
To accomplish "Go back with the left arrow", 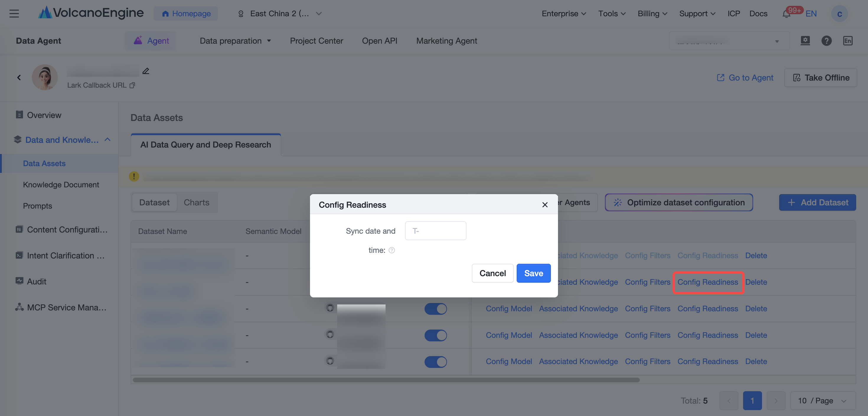I will coord(19,78).
